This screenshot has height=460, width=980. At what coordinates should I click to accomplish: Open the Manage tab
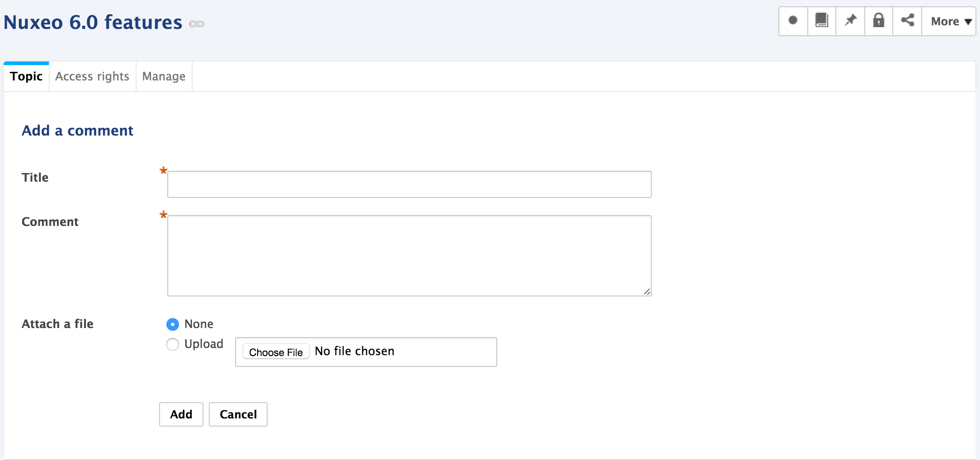pyautogui.click(x=164, y=77)
